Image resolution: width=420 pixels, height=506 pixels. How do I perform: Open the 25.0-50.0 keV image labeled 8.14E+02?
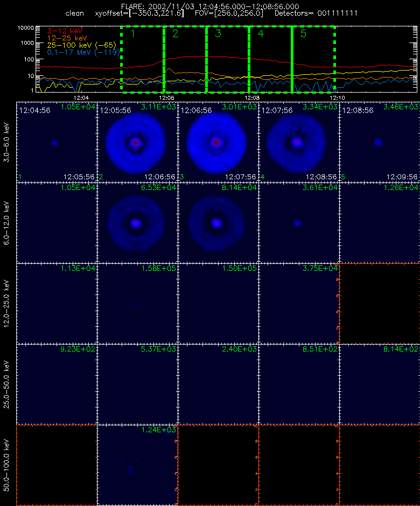coord(379,384)
